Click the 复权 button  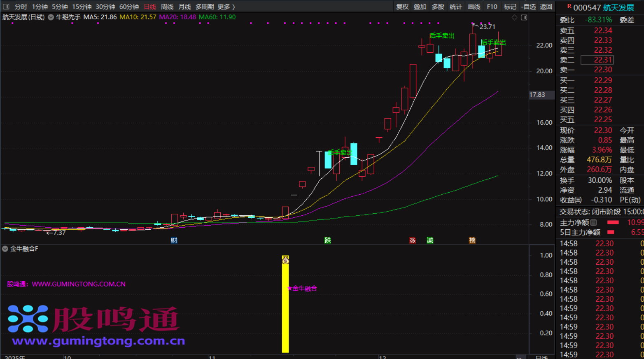click(402, 7)
